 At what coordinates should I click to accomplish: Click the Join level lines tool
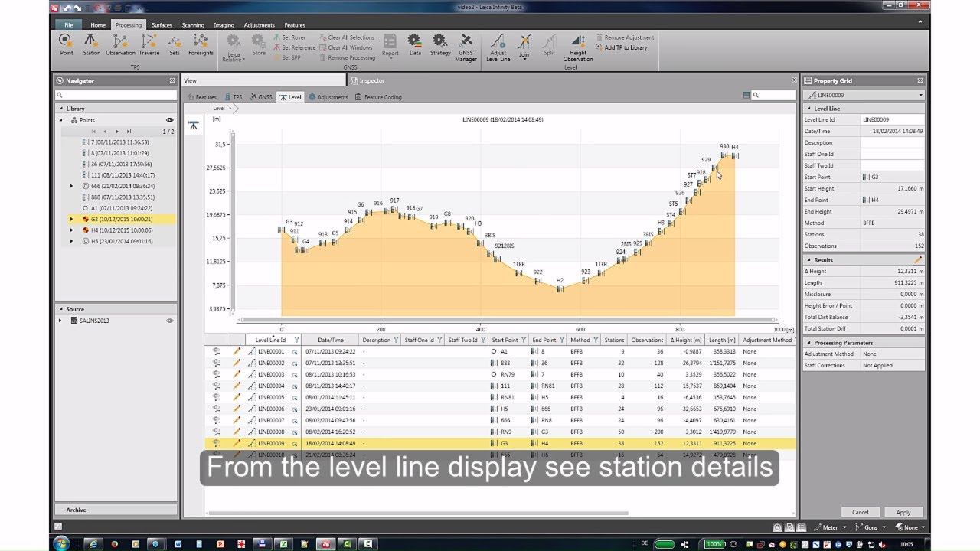tap(524, 46)
